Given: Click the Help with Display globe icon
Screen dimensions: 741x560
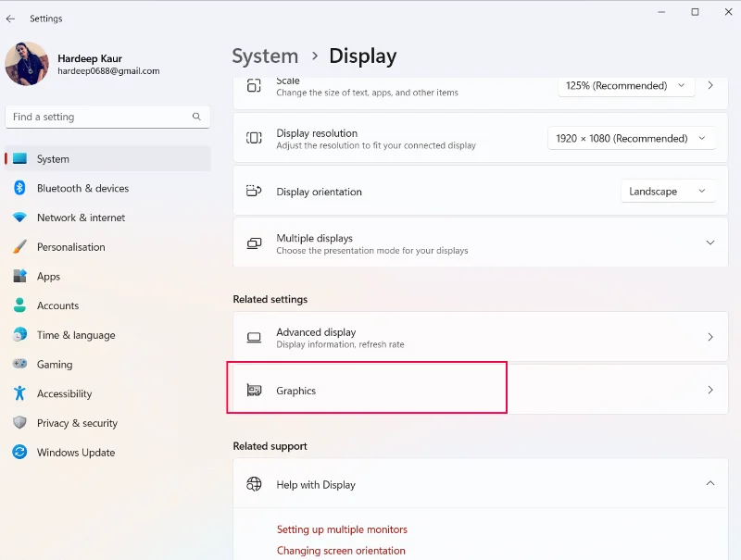Looking at the screenshot, I should click(254, 484).
